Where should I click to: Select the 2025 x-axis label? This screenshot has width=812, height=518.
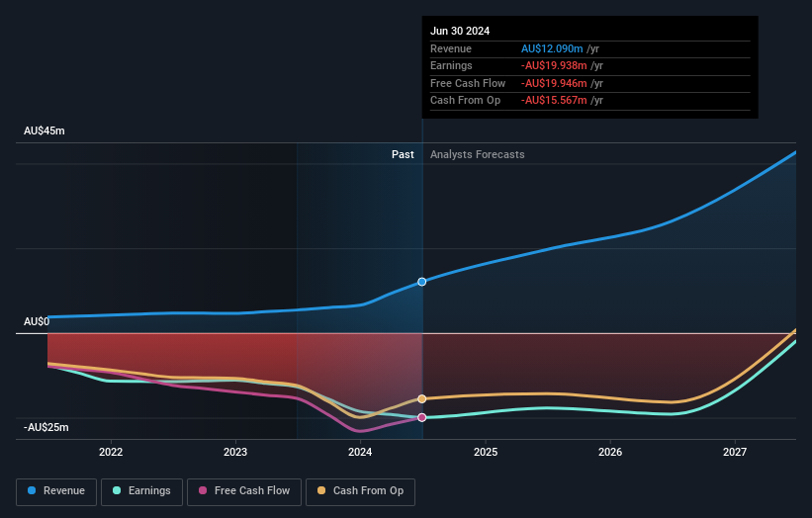click(486, 453)
